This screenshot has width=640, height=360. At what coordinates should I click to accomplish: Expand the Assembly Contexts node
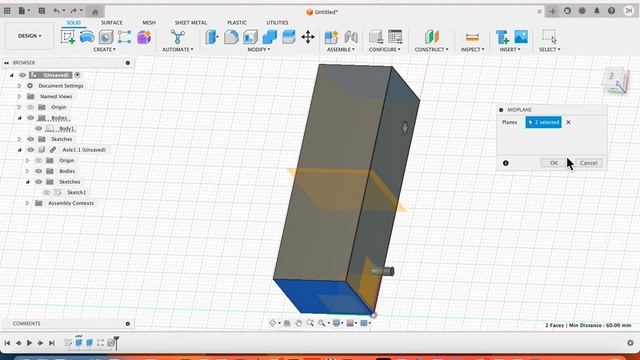[27, 203]
